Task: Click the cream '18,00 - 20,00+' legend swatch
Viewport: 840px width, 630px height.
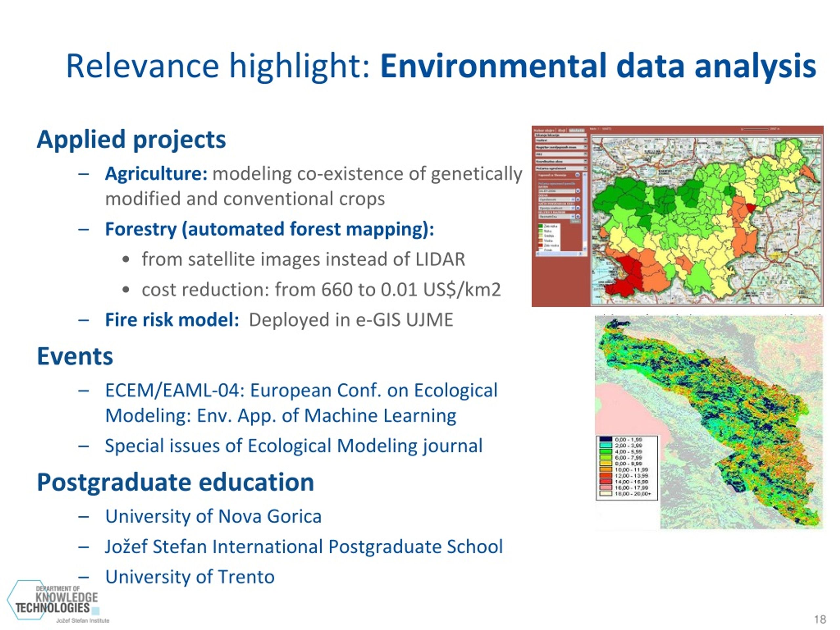Action: click(605, 494)
